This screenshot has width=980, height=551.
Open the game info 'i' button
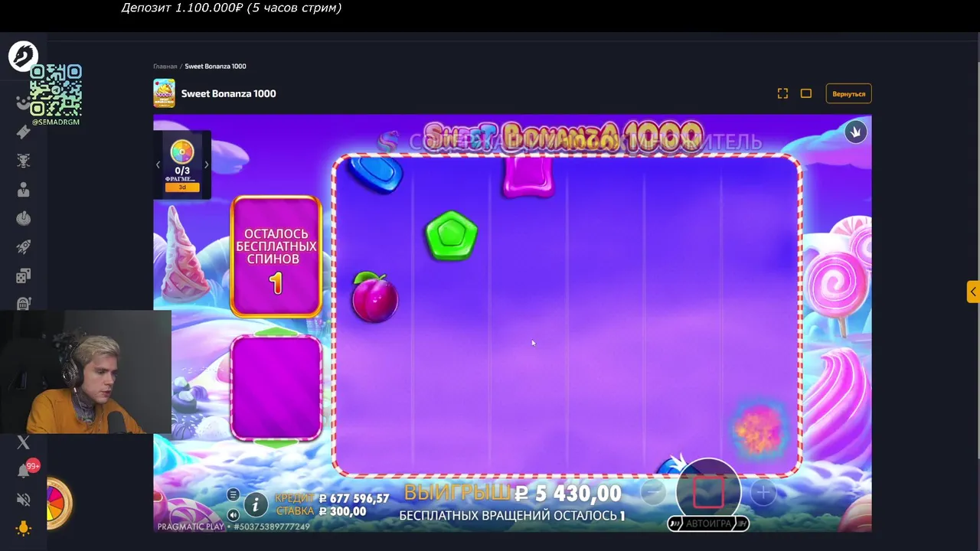tap(256, 504)
